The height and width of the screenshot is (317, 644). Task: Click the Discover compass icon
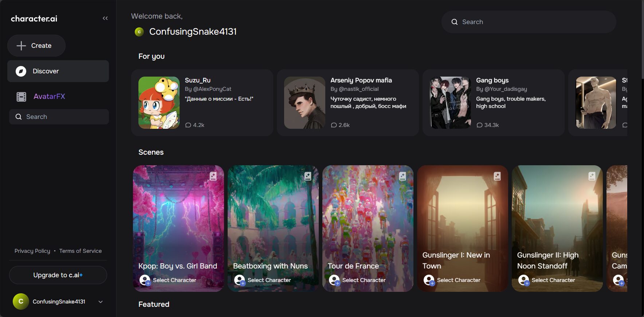coord(21,71)
